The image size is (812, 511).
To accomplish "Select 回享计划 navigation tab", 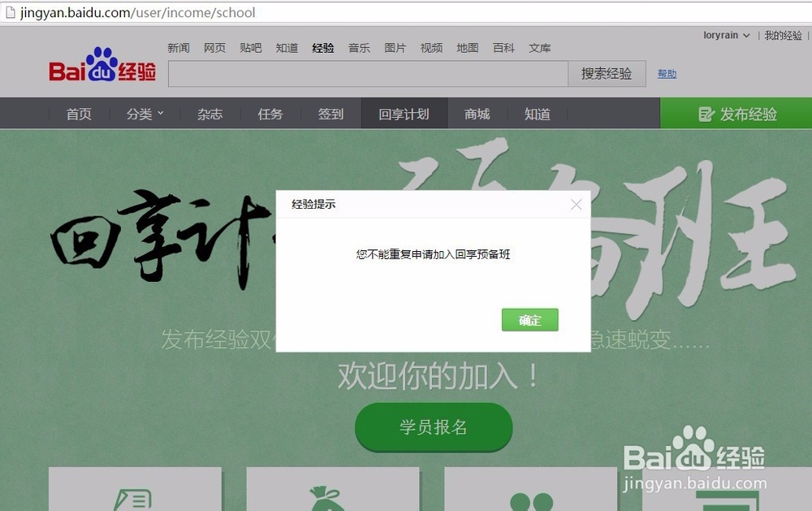I will [x=404, y=114].
